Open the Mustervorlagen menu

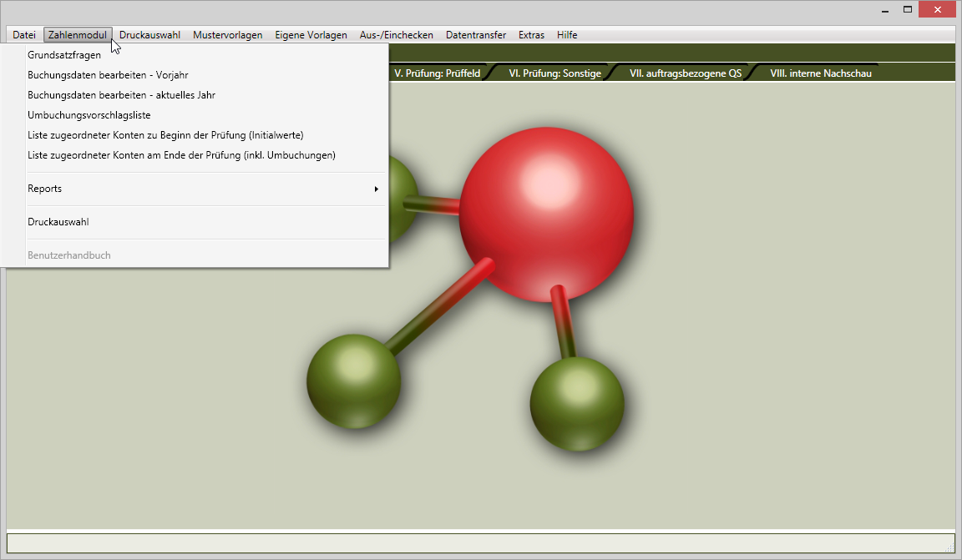[227, 35]
